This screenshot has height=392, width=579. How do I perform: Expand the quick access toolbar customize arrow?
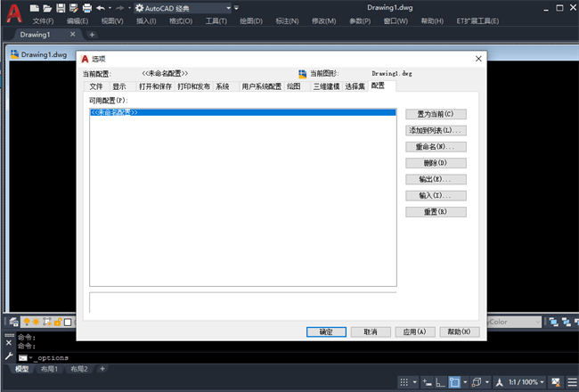[x=236, y=8]
